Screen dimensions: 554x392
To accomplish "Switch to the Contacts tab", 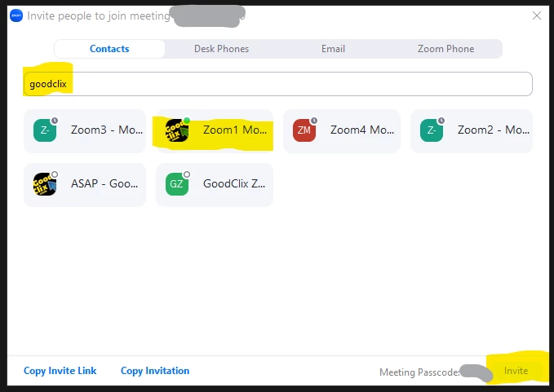I will [109, 49].
